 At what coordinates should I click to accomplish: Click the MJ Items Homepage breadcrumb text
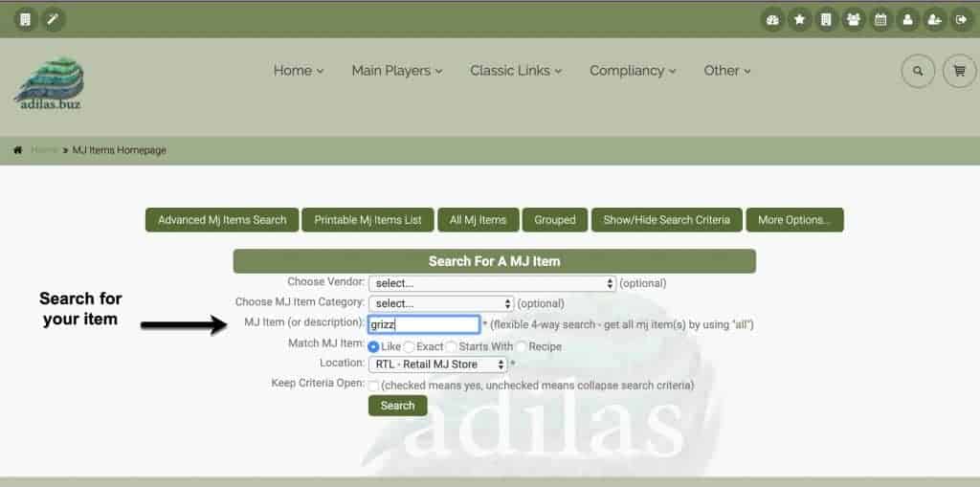tap(120, 150)
